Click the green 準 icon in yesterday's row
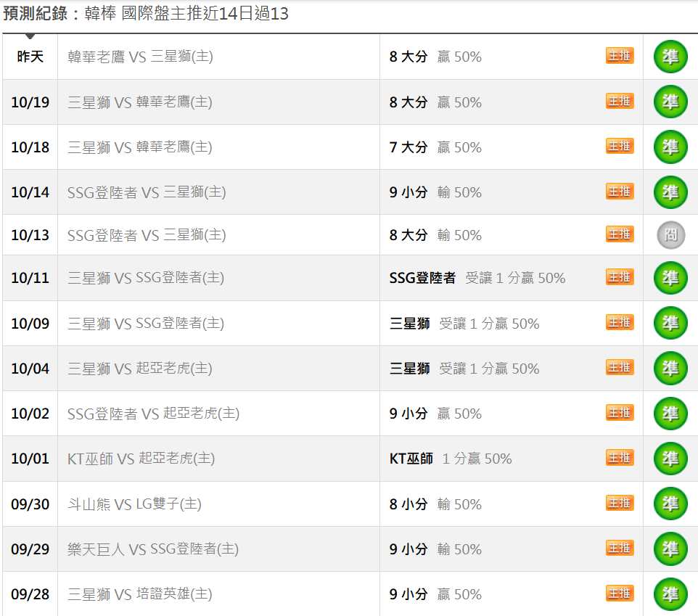Image resolution: width=698 pixels, height=616 pixels. (670, 57)
